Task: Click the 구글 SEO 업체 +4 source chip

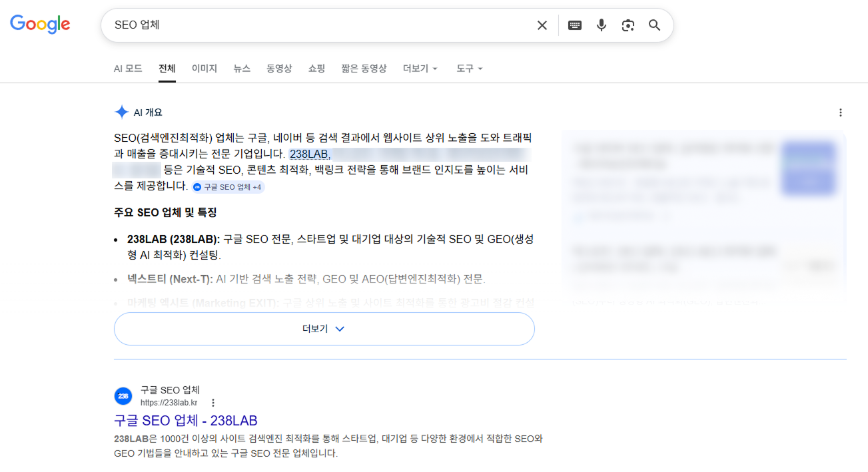Action: 227,187
